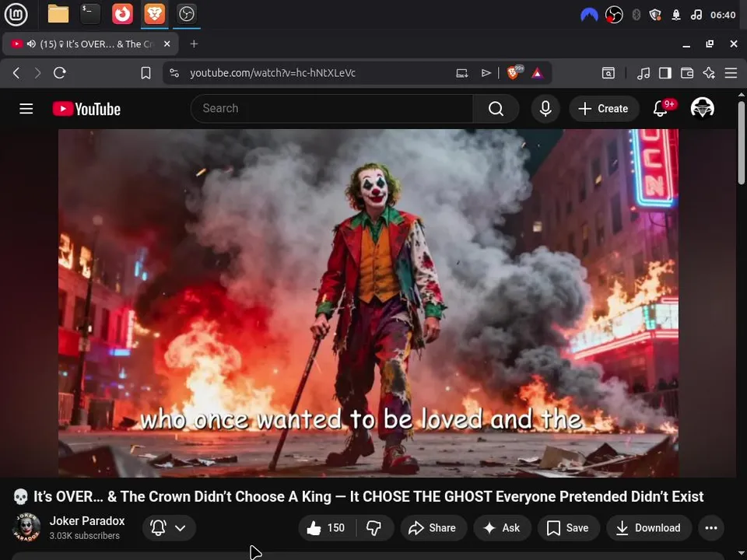Open a new browser tab

tap(194, 44)
